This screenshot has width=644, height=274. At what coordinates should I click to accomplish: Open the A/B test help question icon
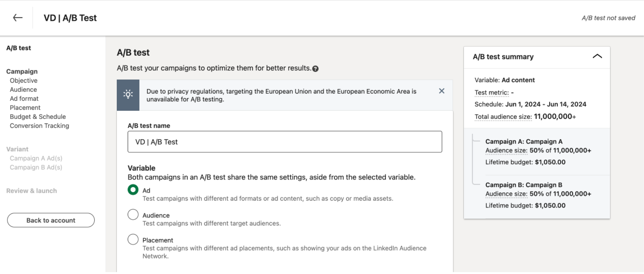(x=315, y=69)
